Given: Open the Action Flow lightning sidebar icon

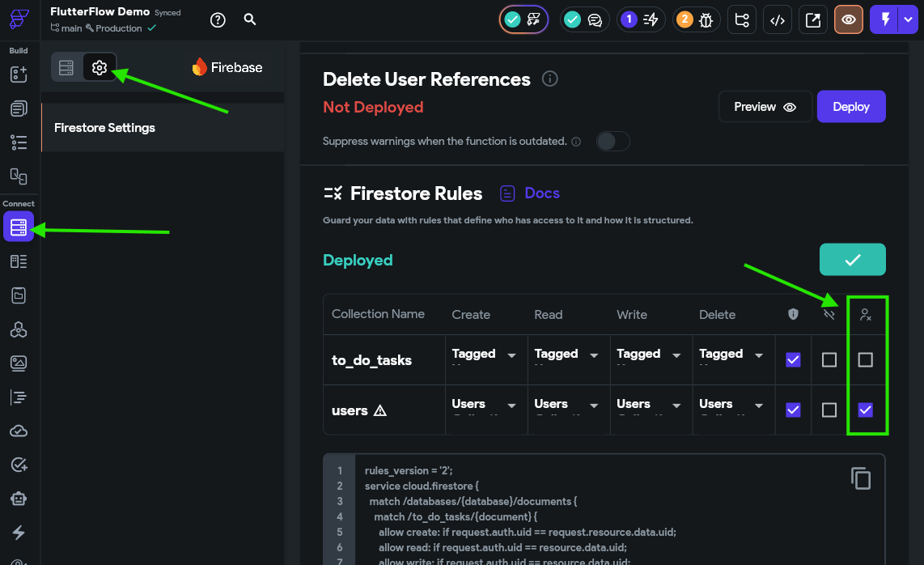Looking at the screenshot, I should point(19,533).
